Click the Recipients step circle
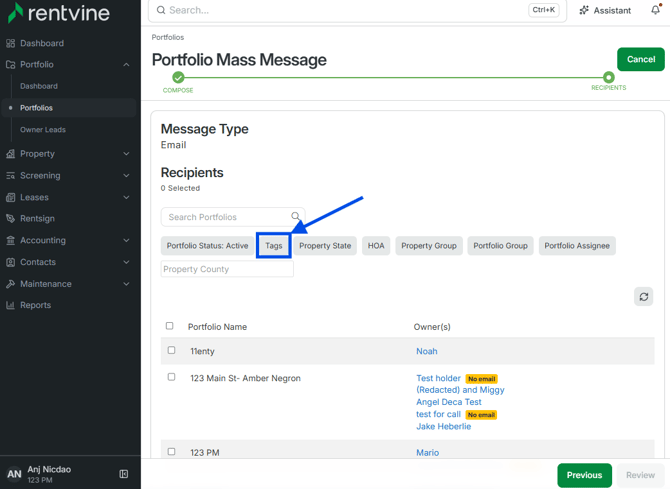 click(608, 77)
